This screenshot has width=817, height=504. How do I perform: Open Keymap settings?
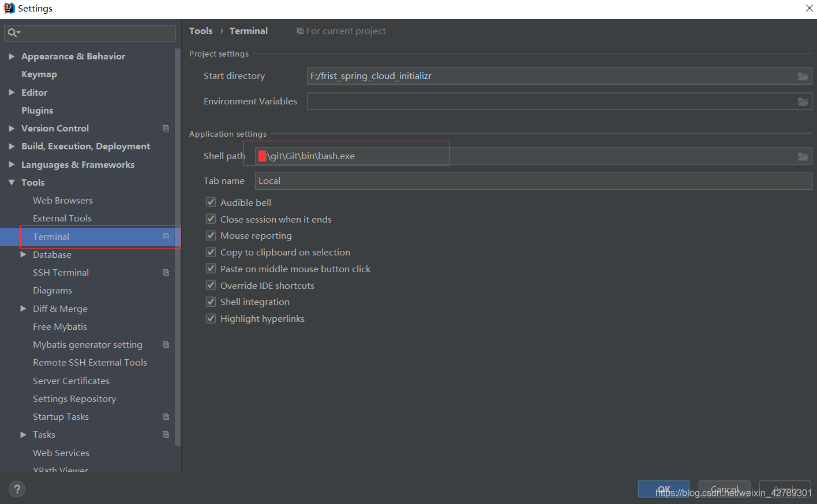pyautogui.click(x=39, y=74)
